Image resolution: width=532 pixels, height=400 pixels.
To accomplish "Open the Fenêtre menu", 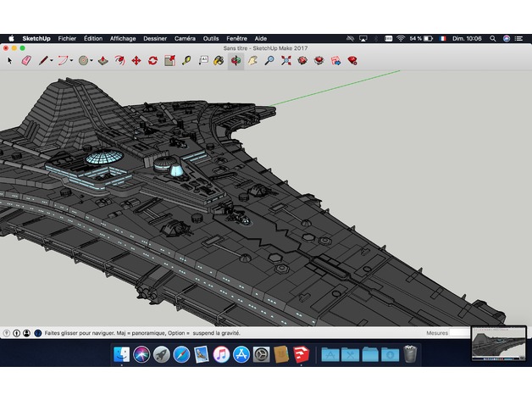I will (236, 38).
